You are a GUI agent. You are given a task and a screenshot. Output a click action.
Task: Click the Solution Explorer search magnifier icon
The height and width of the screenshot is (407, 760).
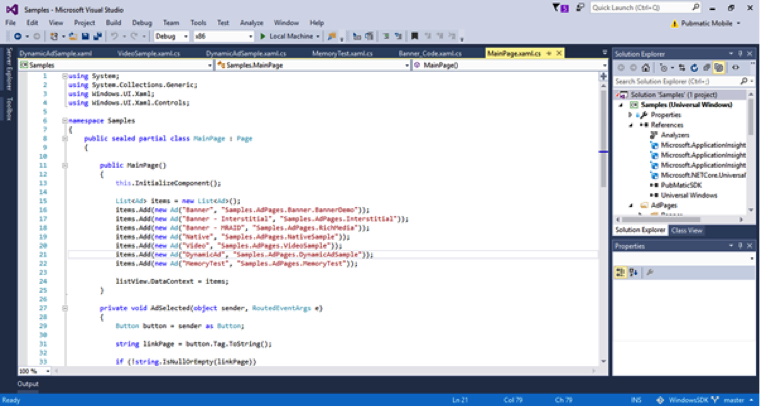[744, 81]
